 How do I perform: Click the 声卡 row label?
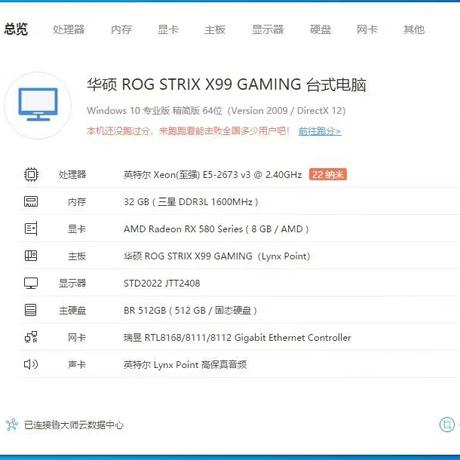tap(77, 365)
